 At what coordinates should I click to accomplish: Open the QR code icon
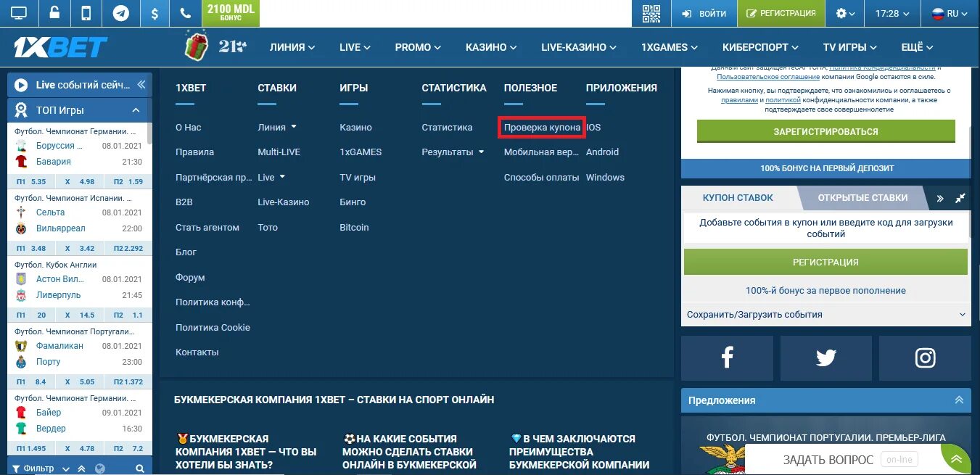[x=651, y=13]
